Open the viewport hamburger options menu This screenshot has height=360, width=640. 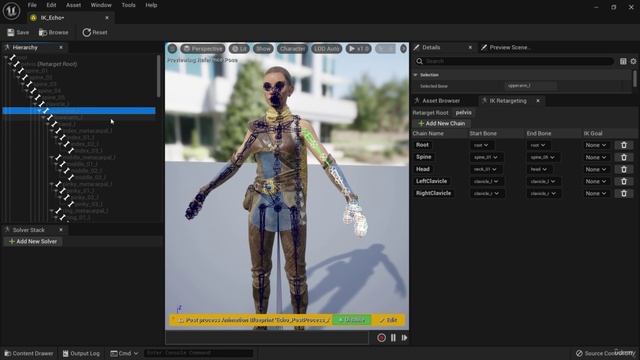[172, 49]
